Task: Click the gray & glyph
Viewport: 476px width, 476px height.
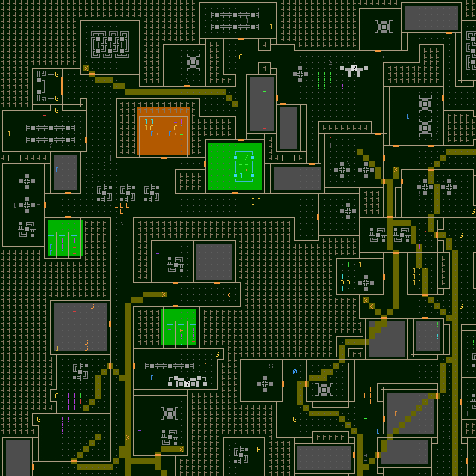Action: pos(330,62)
